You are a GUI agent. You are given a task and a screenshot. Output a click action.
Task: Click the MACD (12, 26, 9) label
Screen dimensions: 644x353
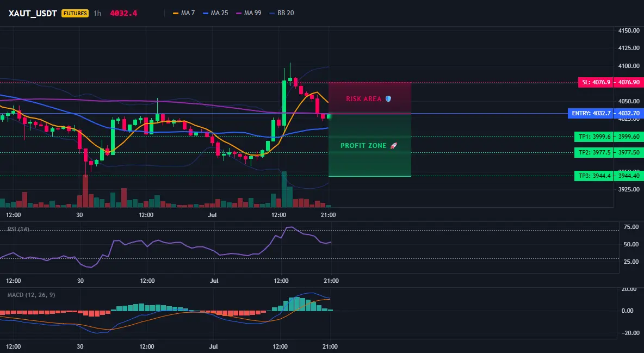coord(31,295)
